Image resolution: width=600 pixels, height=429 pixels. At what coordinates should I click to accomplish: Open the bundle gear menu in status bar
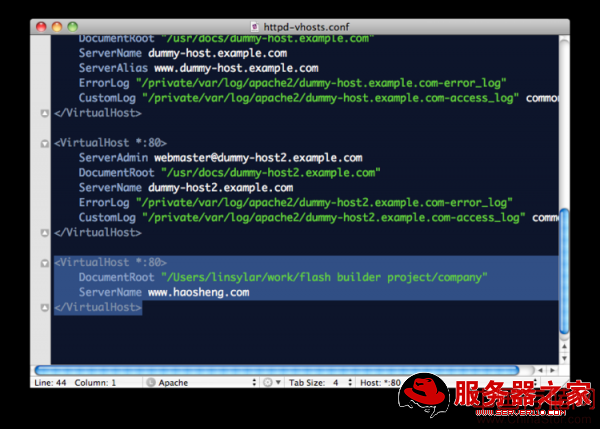pos(270,382)
